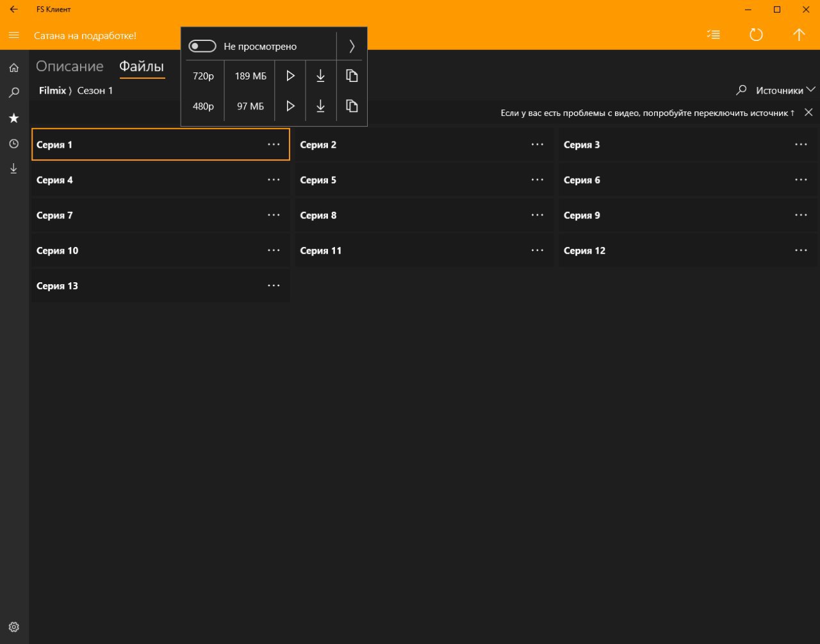
Task: Open more options for Серия 4
Action: pos(274,179)
